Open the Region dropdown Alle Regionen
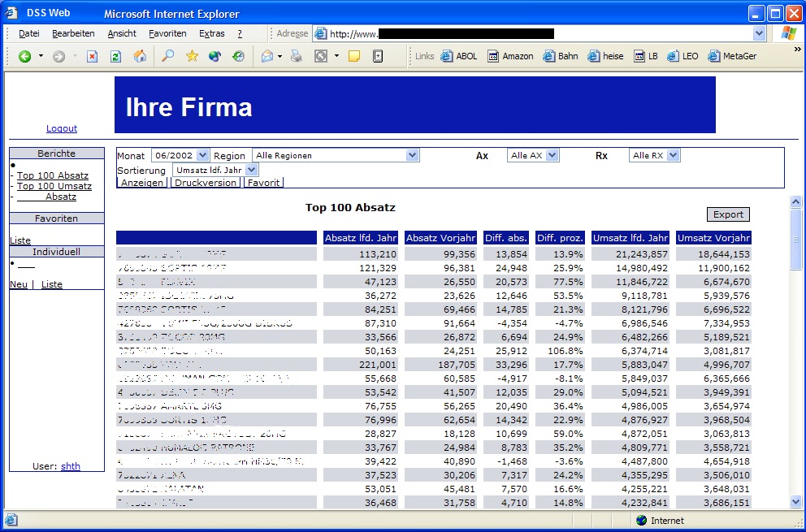 [x=412, y=155]
